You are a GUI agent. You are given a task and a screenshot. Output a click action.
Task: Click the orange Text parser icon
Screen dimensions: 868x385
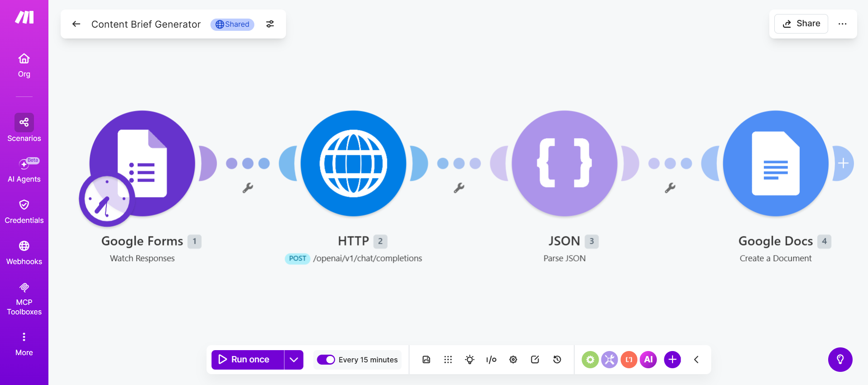pos(629,360)
